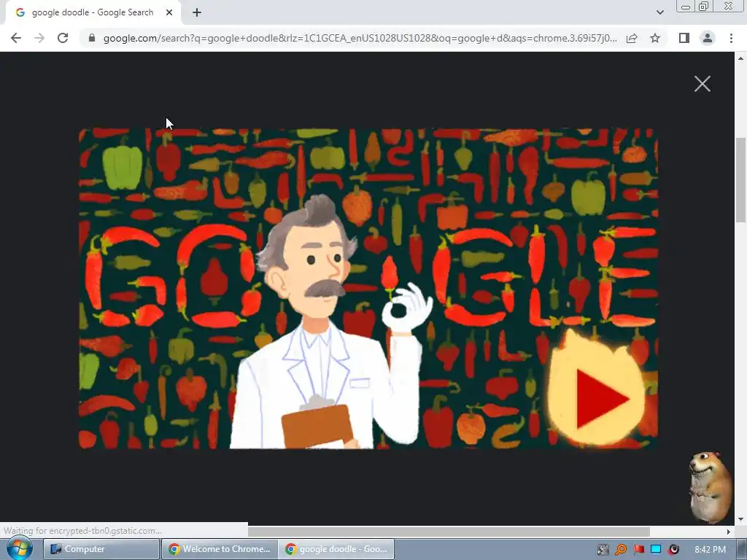The height and width of the screenshot is (560, 747).
Task: Expand the tab search dropdown arrow
Action: 659,12
